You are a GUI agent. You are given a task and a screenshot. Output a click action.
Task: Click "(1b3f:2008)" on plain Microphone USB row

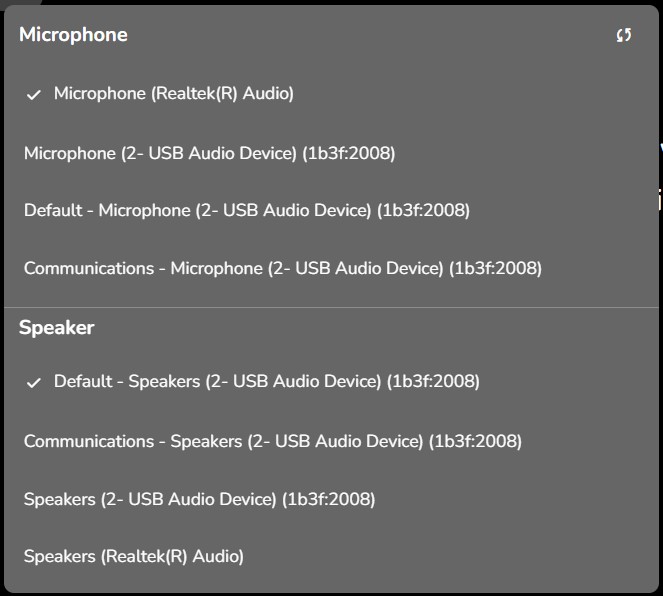coord(348,153)
